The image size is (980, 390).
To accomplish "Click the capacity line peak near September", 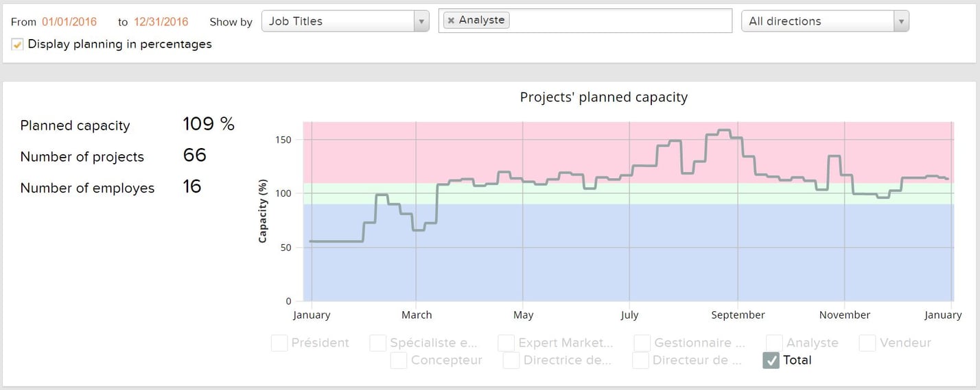I will click(723, 130).
